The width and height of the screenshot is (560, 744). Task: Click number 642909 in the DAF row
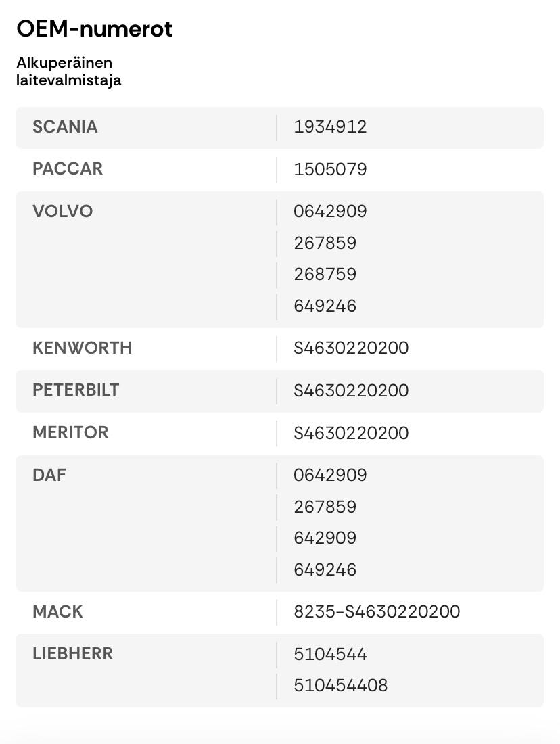[x=325, y=538]
